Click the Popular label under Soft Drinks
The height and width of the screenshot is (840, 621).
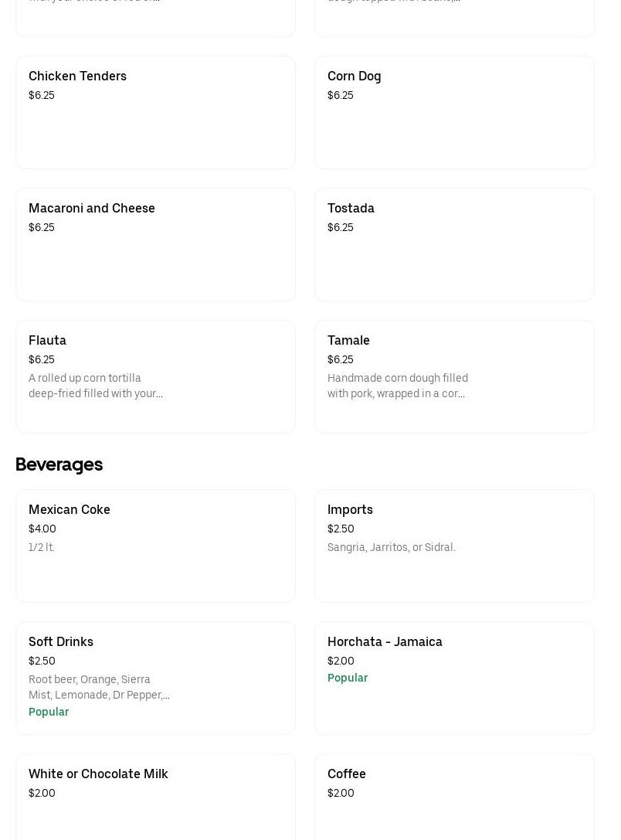tap(49, 712)
